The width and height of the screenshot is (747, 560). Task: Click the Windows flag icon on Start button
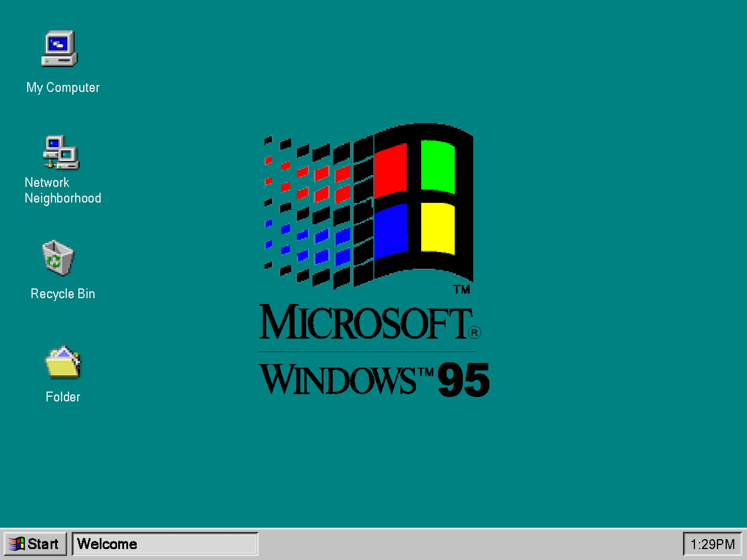[17, 544]
